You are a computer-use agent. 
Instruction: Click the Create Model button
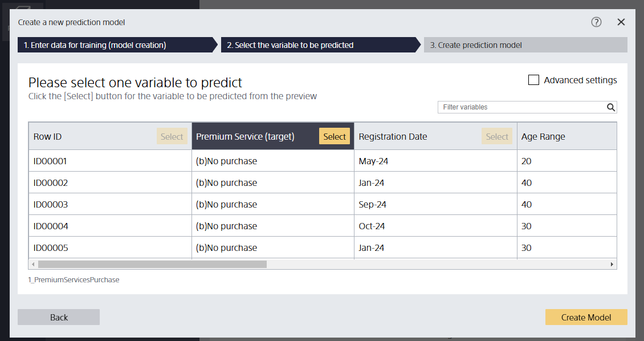click(x=586, y=318)
